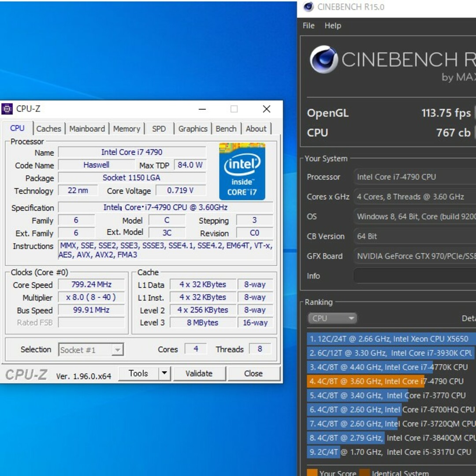476x476 pixels.
Task: Open the File menu in Cinebench
Action: pyautogui.click(x=309, y=26)
